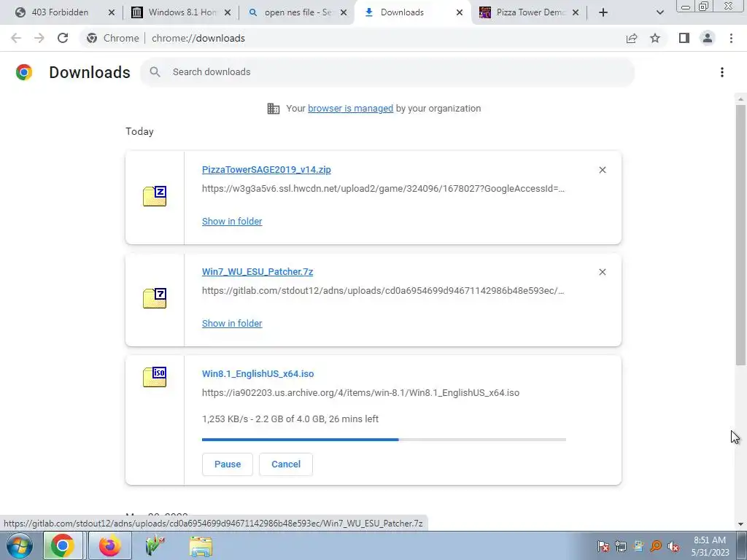Viewport: 747px width, 560px height.
Task: Launch Firefox from the taskbar
Action: (x=110, y=545)
